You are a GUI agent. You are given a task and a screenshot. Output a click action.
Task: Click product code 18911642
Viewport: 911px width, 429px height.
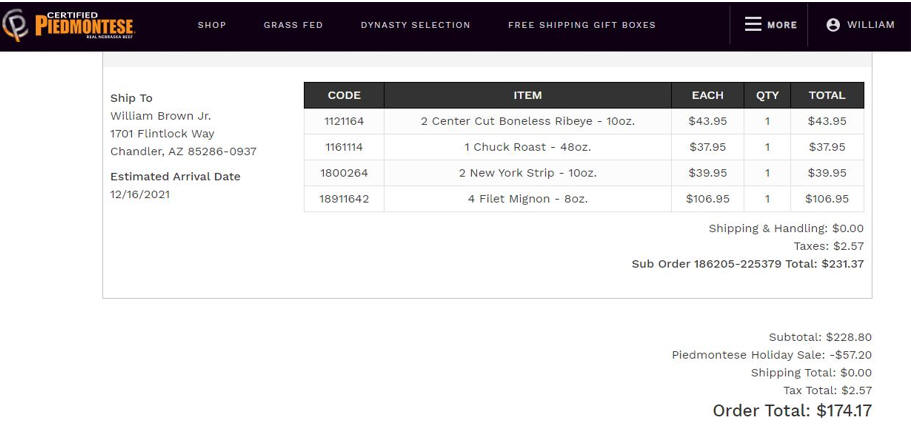click(x=344, y=199)
